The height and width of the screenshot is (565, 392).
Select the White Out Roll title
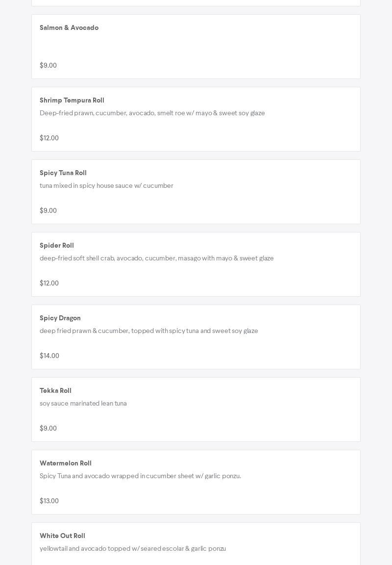click(x=62, y=536)
